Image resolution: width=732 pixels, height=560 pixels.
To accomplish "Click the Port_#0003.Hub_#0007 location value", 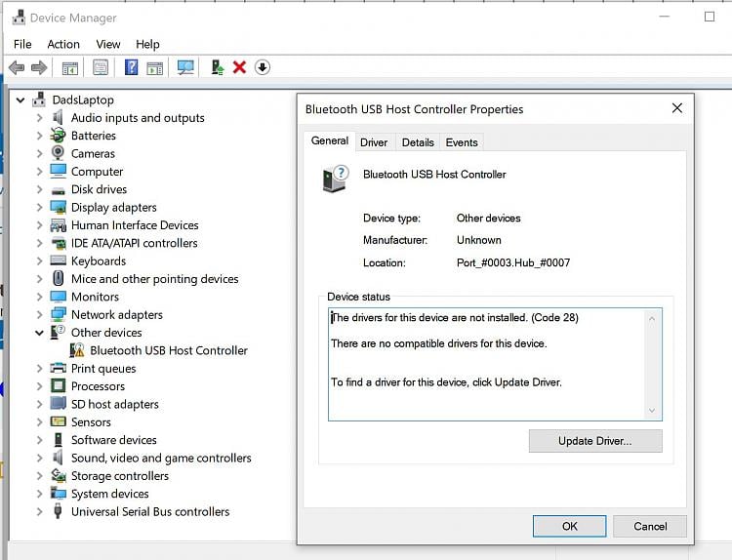I will coord(513,262).
